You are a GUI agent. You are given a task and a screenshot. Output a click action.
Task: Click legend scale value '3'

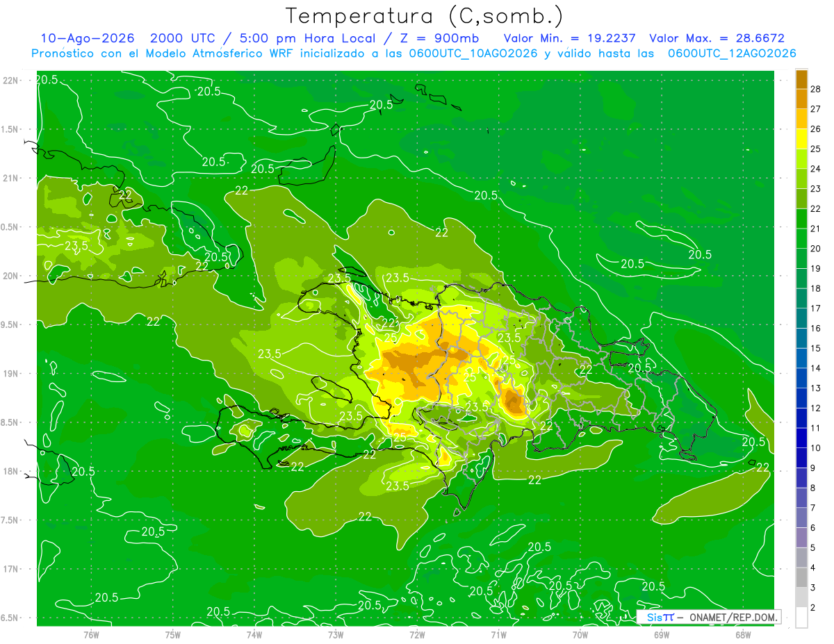pyautogui.click(x=814, y=588)
